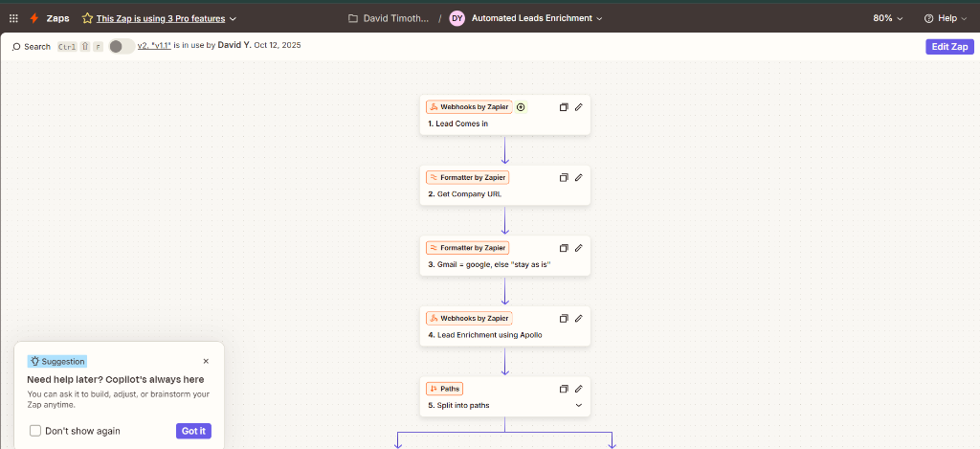
Task: Select the 5. Split into paths step
Action: pos(505,395)
